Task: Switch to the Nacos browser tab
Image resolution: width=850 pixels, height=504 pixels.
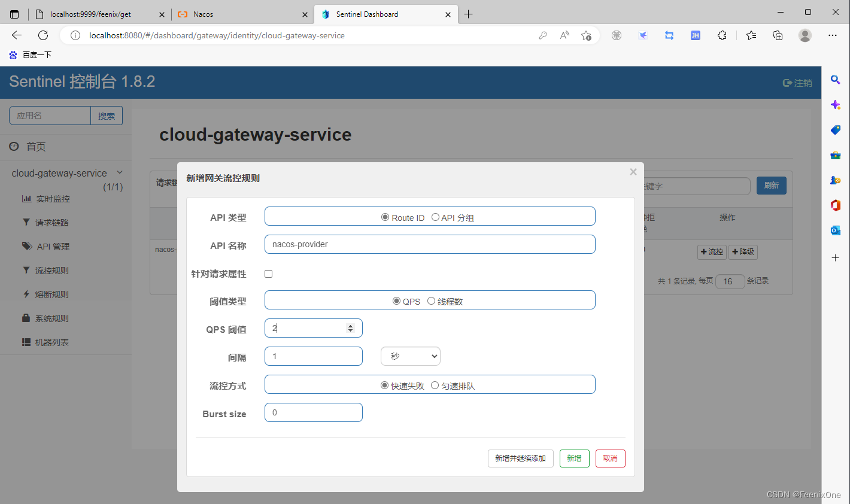Action: click(242, 14)
